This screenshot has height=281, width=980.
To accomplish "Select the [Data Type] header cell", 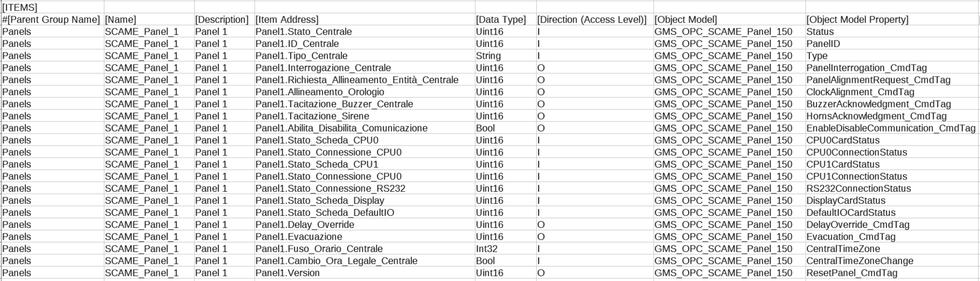I will [501, 19].
